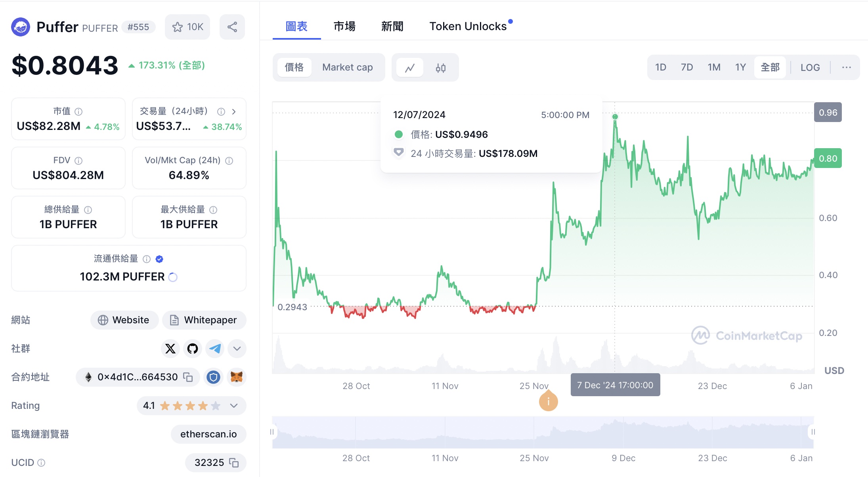Expand the Rating 4.1 dropdown
This screenshot has height=477, width=868.
click(x=234, y=406)
